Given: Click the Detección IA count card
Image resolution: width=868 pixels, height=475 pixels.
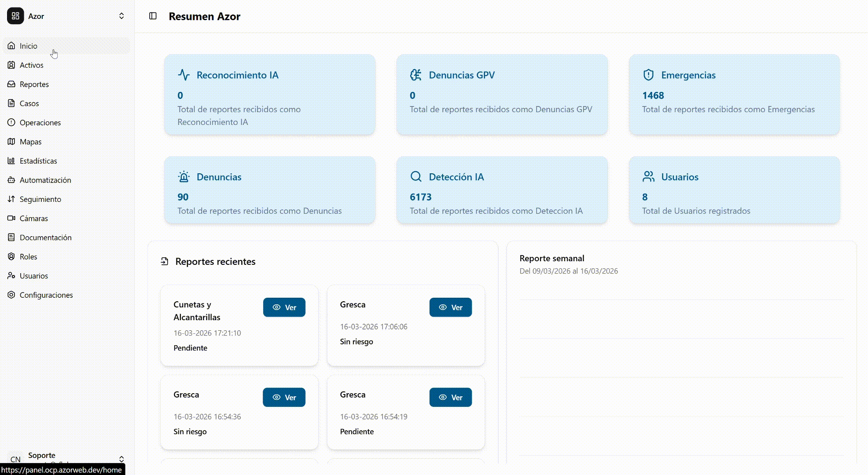Looking at the screenshot, I should point(502,190).
